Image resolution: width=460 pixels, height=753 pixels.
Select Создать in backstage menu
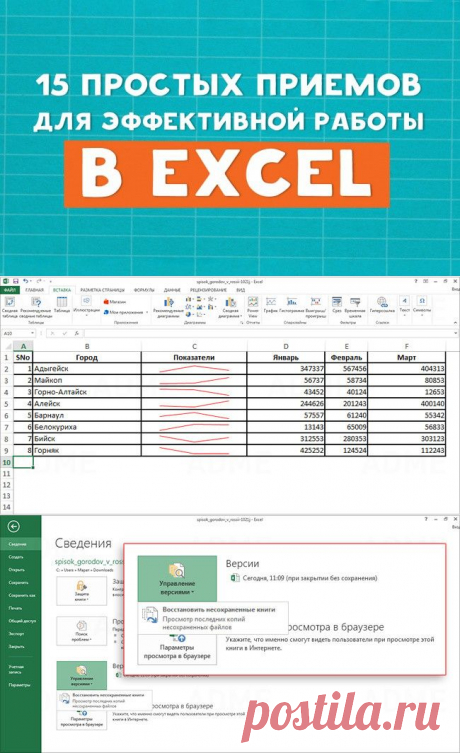(x=16, y=557)
